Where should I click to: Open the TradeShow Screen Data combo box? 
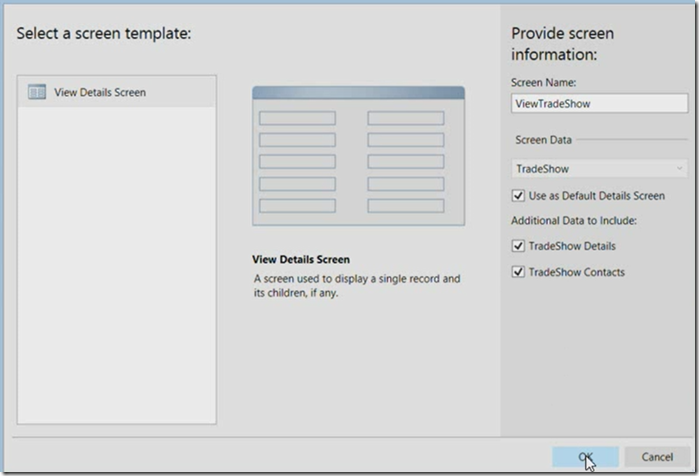click(x=590, y=169)
